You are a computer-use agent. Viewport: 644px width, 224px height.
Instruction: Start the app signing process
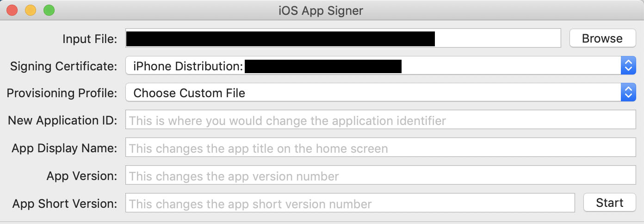pos(609,202)
